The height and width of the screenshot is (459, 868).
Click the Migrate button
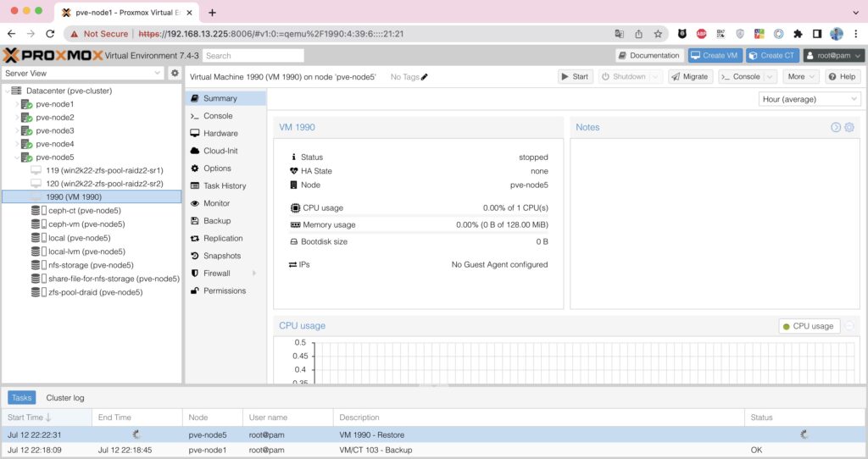(690, 77)
